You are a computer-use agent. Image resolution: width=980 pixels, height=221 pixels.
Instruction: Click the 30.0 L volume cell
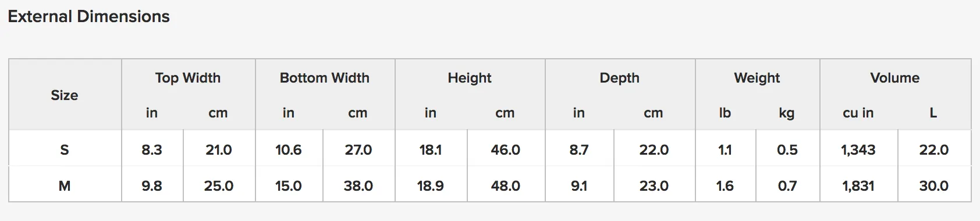[933, 186]
